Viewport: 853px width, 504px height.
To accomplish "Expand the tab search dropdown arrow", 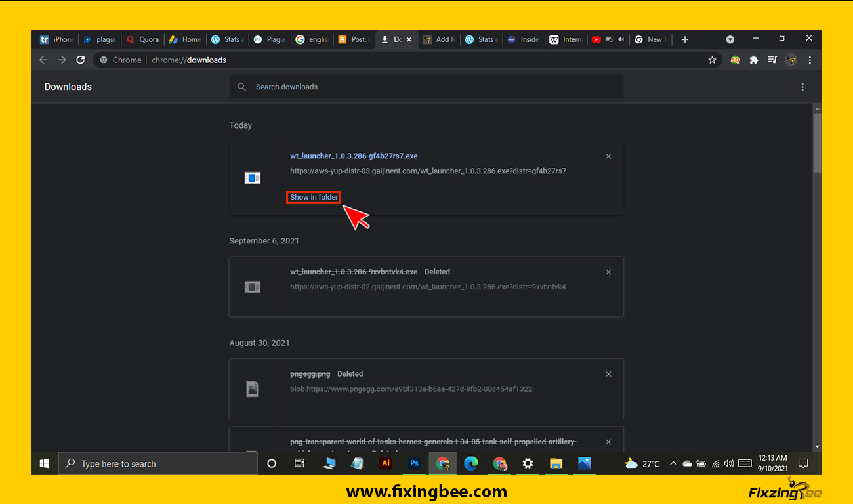I will click(x=730, y=39).
